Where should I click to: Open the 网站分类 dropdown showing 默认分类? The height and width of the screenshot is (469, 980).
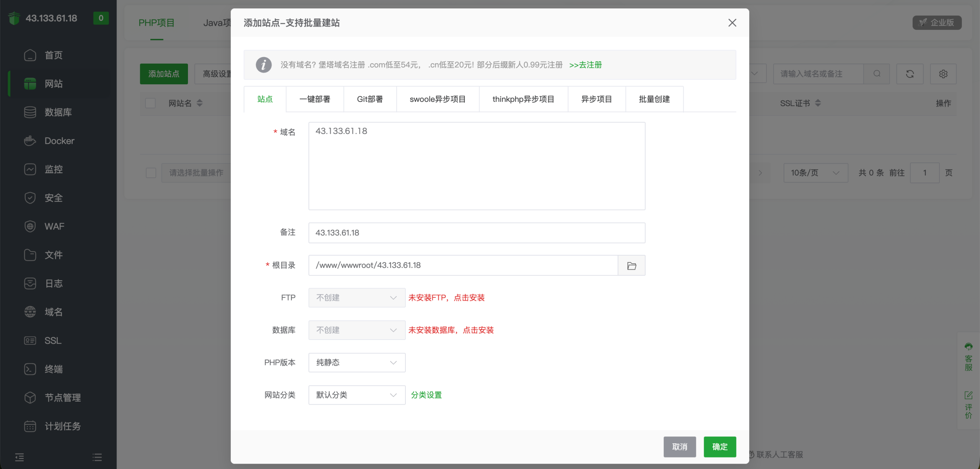[356, 395]
